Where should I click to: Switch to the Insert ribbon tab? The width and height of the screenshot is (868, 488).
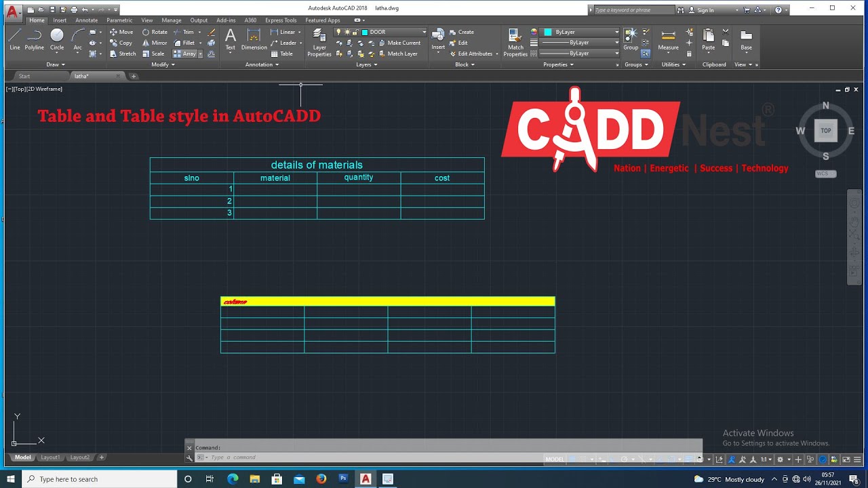[60, 20]
